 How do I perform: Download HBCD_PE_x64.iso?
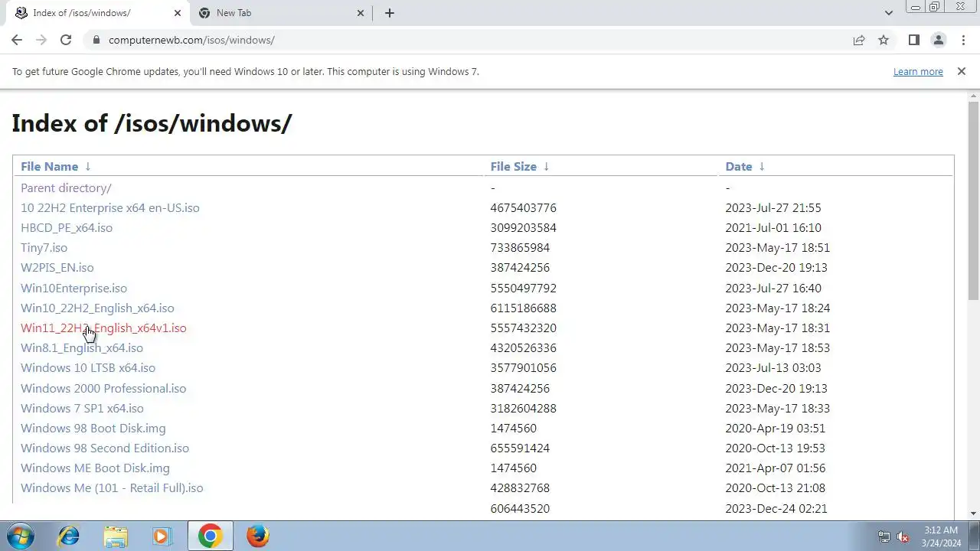[x=67, y=227]
